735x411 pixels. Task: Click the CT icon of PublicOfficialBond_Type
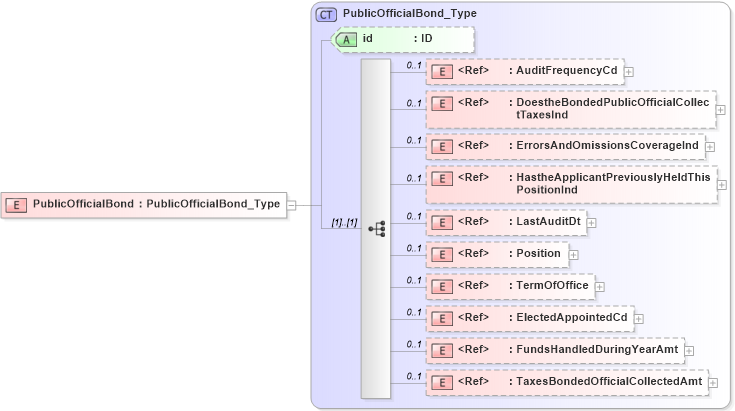(x=327, y=15)
